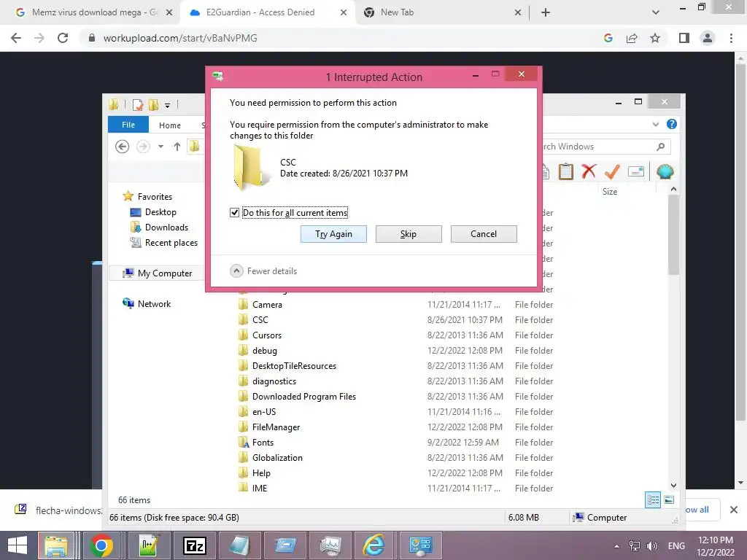Click the address bar URL workupload.com
747x560 pixels.
pyautogui.click(x=180, y=38)
